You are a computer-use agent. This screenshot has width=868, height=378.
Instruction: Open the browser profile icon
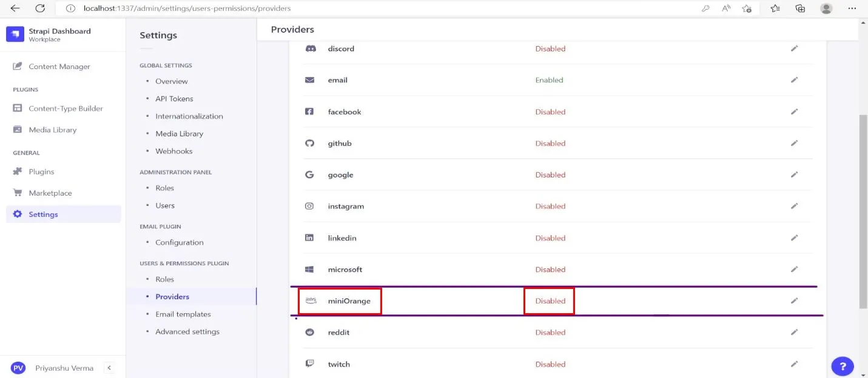pyautogui.click(x=826, y=8)
